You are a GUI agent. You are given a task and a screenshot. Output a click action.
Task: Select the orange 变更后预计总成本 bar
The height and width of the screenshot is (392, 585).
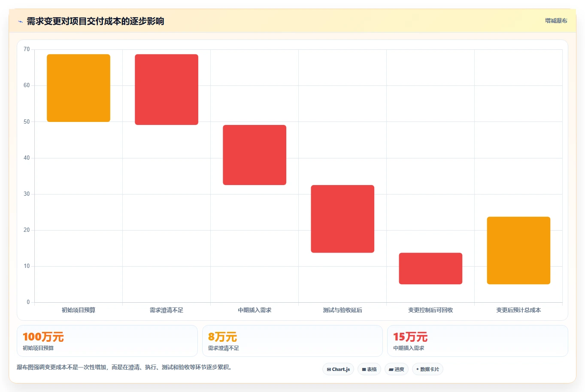[x=518, y=250]
